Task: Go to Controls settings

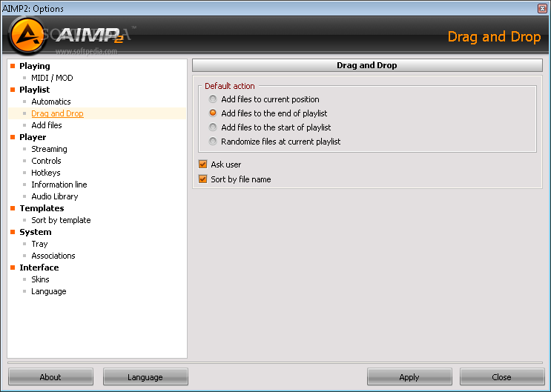Action: click(x=46, y=161)
